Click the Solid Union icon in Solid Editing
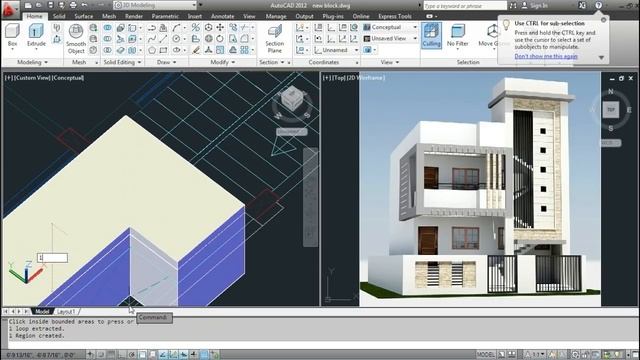This screenshot has width=640, height=360. point(107,27)
